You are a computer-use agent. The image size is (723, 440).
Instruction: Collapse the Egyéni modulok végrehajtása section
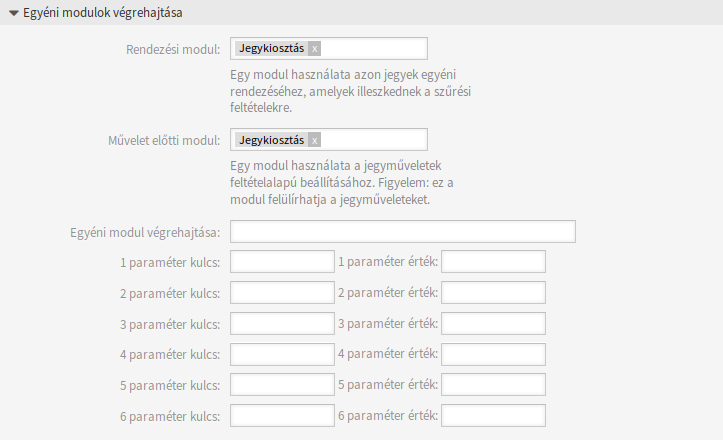[14, 13]
